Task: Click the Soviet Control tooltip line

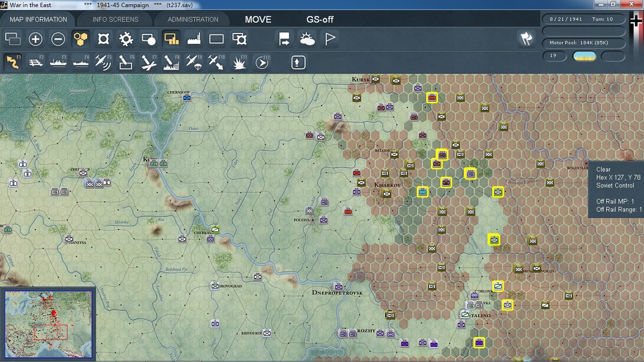Action: [x=615, y=186]
